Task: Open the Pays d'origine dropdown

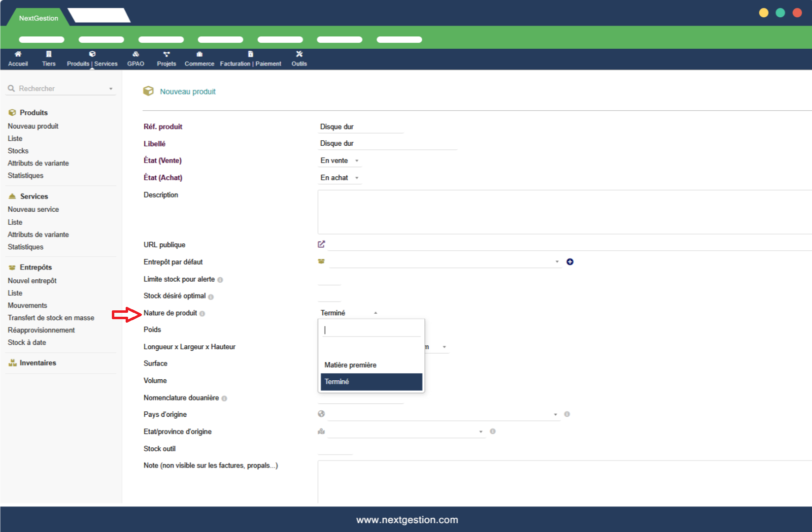Action: pos(442,414)
